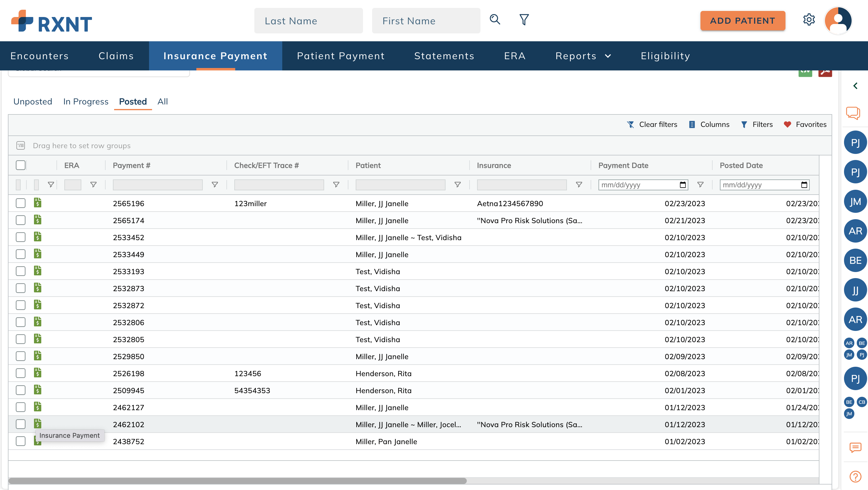Open the Insurance column filter funnel

(x=578, y=185)
